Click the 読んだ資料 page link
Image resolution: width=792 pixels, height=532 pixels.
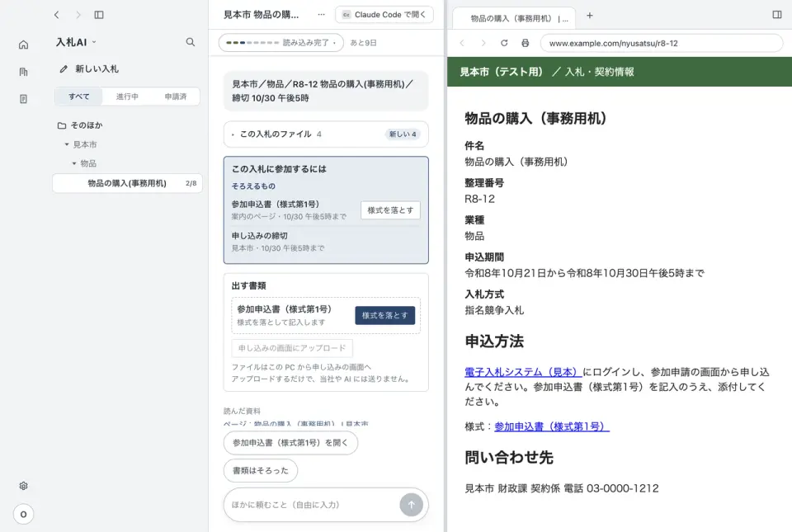pyautogui.click(x=296, y=424)
